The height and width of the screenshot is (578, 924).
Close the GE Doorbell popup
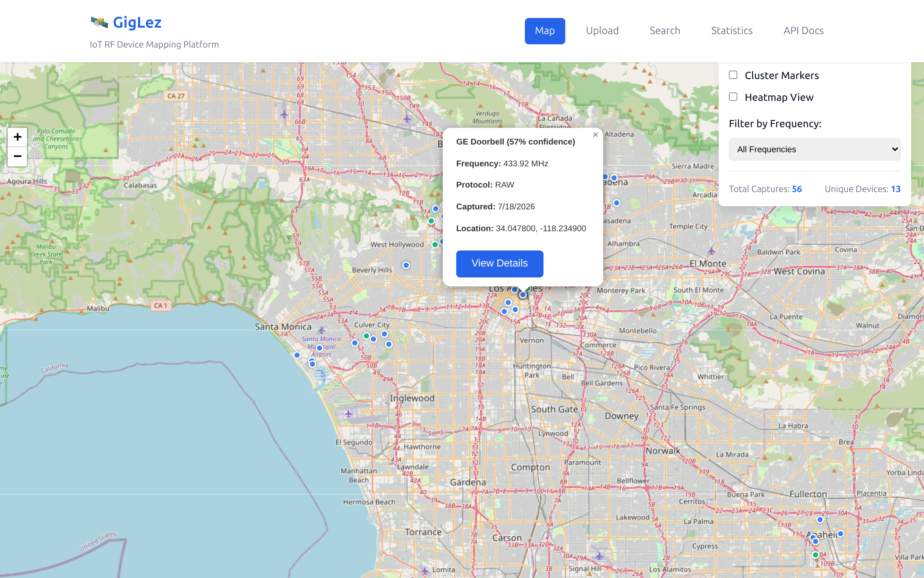595,135
